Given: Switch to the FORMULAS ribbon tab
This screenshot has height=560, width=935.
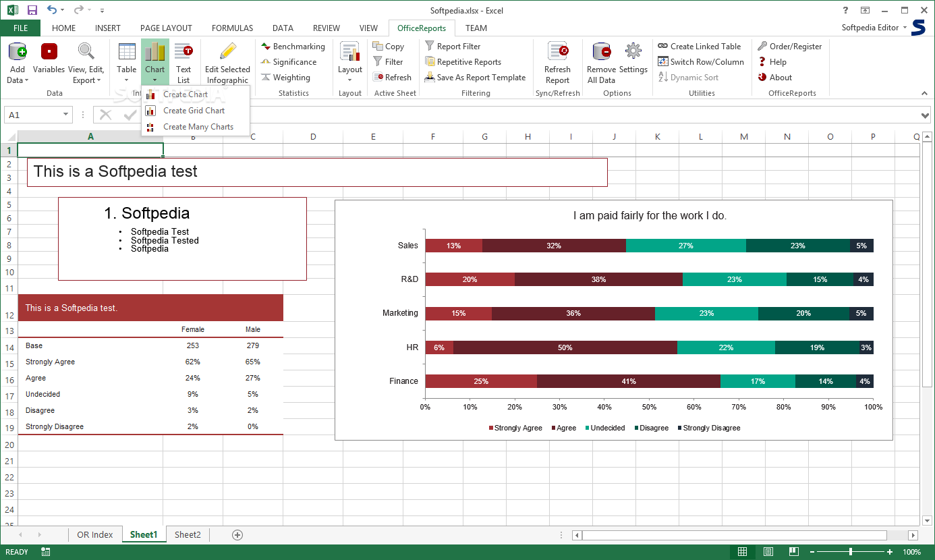Looking at the screenshot, I should pos(233,28).
